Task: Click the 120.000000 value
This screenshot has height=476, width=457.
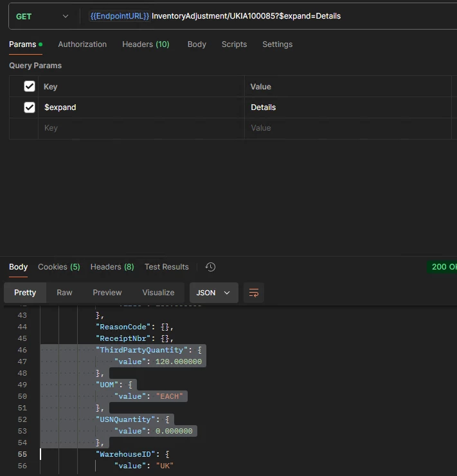Action: (x=178, y=362)
